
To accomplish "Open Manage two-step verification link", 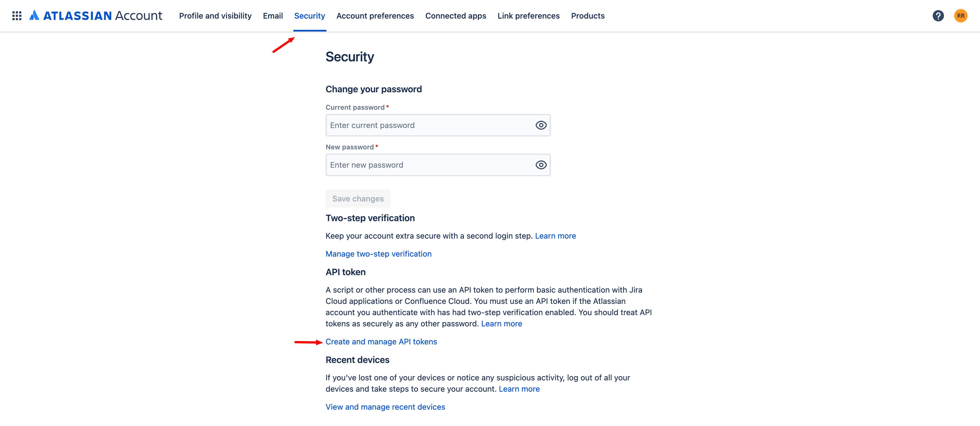I will [378, 254].
